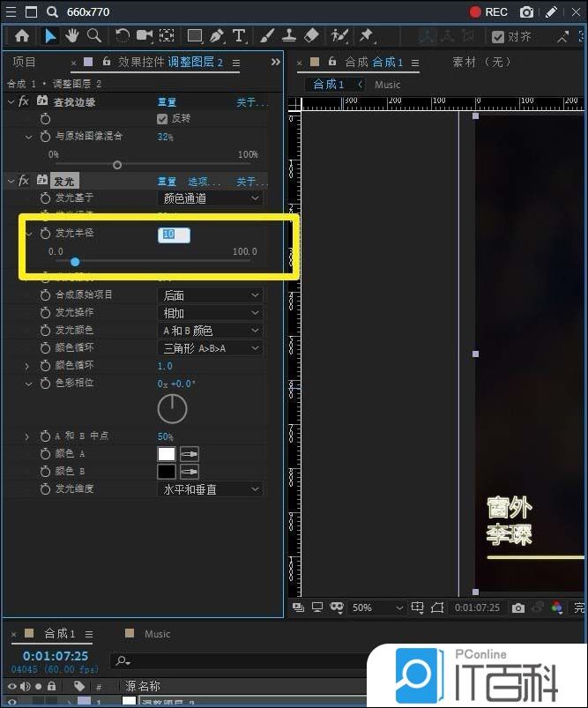Image resolution: width=588 pixels, height=708 pixels.
Task: Click the recorder's pencil annotate icon
Action: (552, 12)
